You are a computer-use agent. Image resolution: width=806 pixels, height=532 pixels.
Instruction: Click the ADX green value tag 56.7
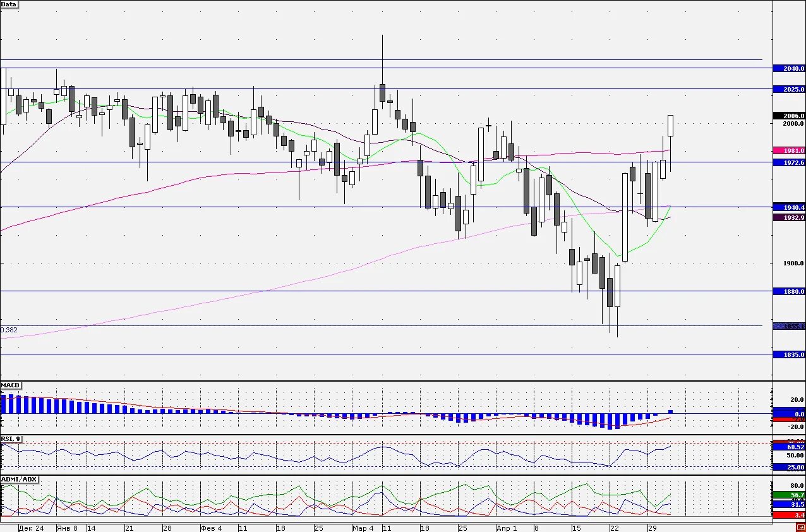pos(789,495)
